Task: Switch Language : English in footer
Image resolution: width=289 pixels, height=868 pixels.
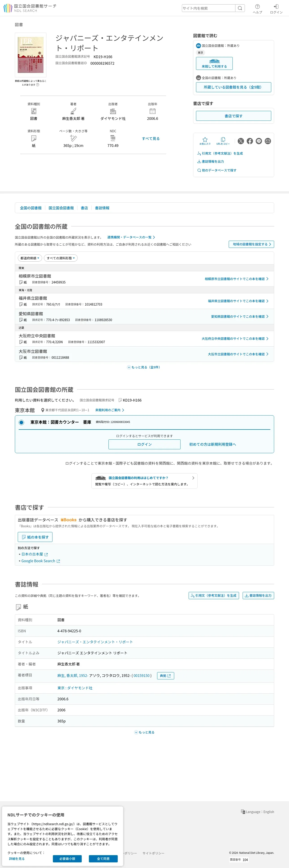Action: (257, 812)
